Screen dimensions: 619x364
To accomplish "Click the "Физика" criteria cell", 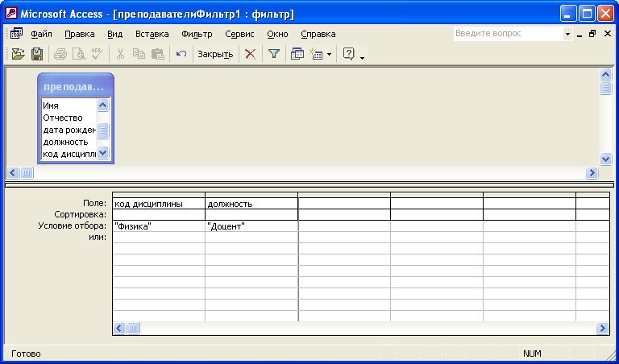I will 159,226.
